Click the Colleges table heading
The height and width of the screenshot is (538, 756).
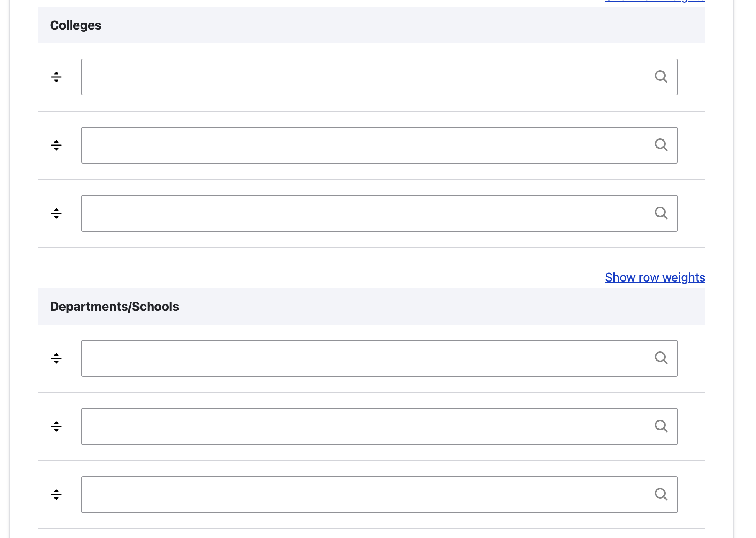tap(76, 25)
